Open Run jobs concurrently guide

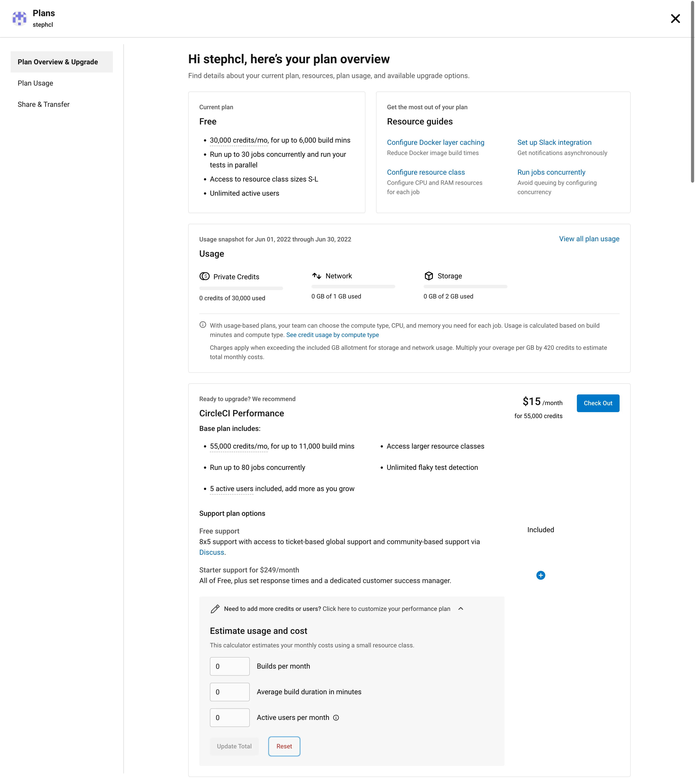point(551,172)
